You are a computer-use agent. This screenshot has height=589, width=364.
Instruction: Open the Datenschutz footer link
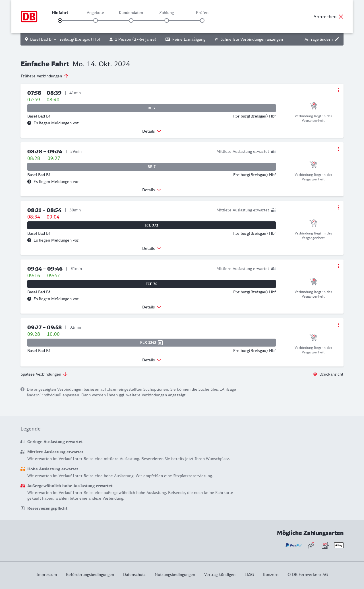click(x=134, y=574)
